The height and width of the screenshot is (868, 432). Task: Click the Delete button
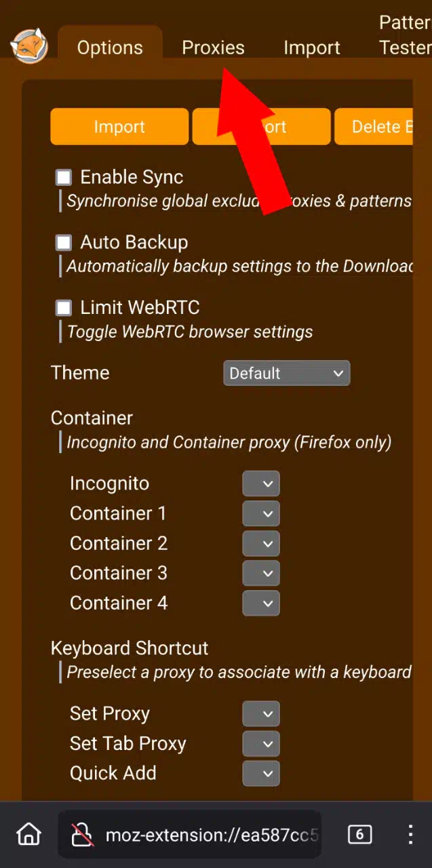(374, 127)
